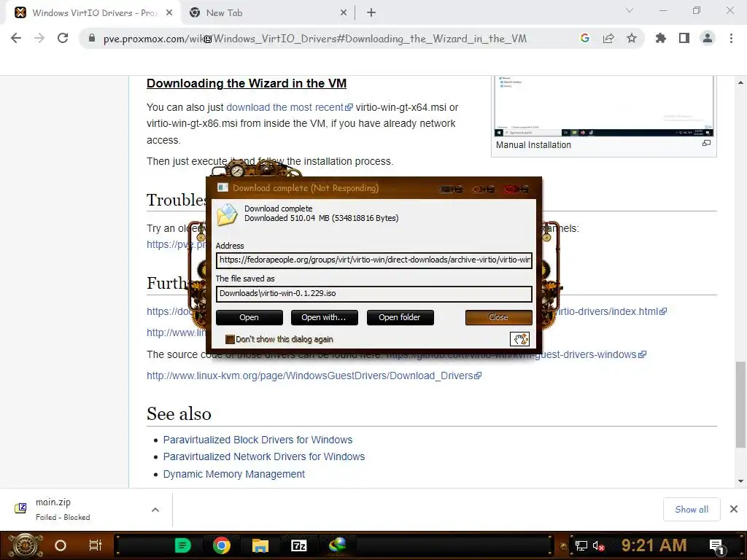
Task: Open the notification center icon
Action: pyautogui.click(x=716, y=546)
